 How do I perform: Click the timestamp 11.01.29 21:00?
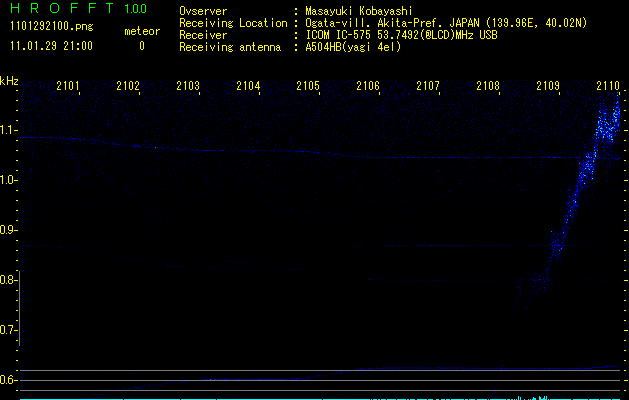[51, 46]
